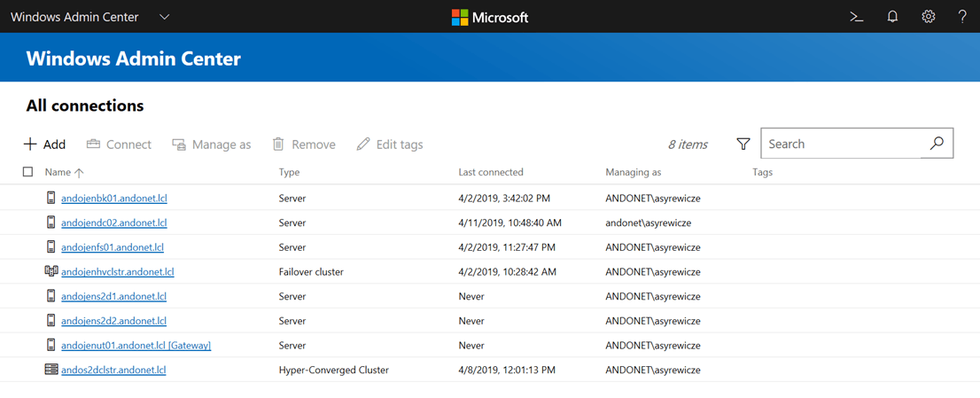Click 'Server' type in the andojendc02 row
This screenshot has height=398, width=980.
click(x=292, y=223)
